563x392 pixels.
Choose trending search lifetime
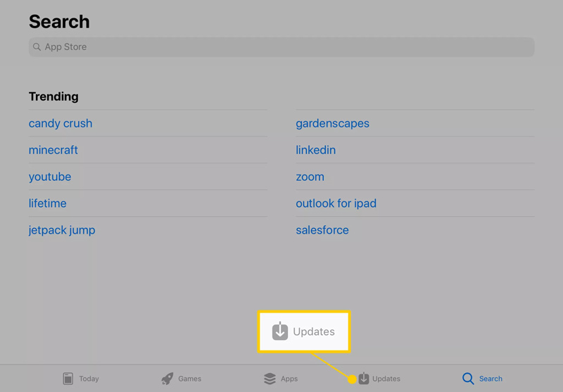pyautogui.click(x=48, y=203)
